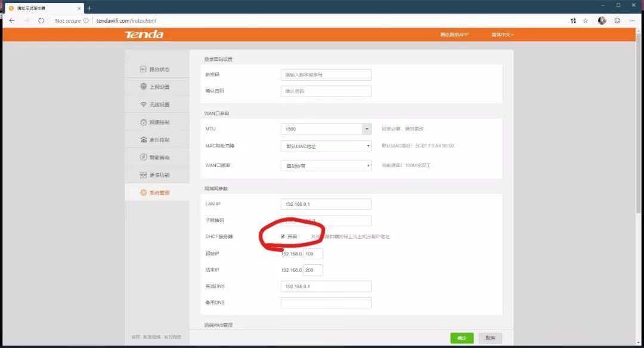Reload the page with refresh icon
Image resolution: width=644 pixels, height=348 pixels.
(41, 20)
